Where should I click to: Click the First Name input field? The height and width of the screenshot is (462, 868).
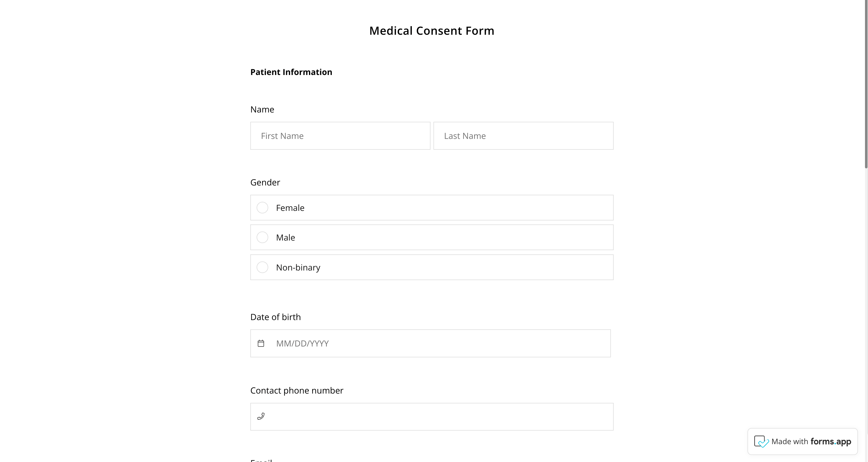[x=340, y=136]
